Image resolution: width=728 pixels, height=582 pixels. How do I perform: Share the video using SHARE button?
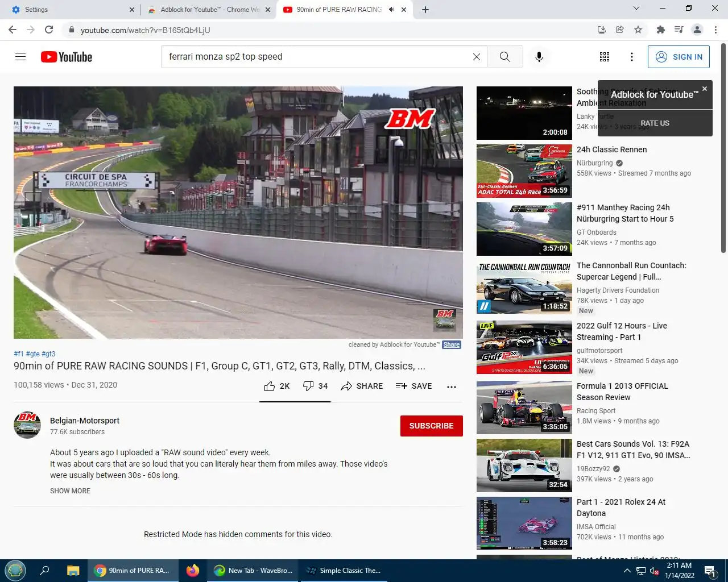(362, 386)
